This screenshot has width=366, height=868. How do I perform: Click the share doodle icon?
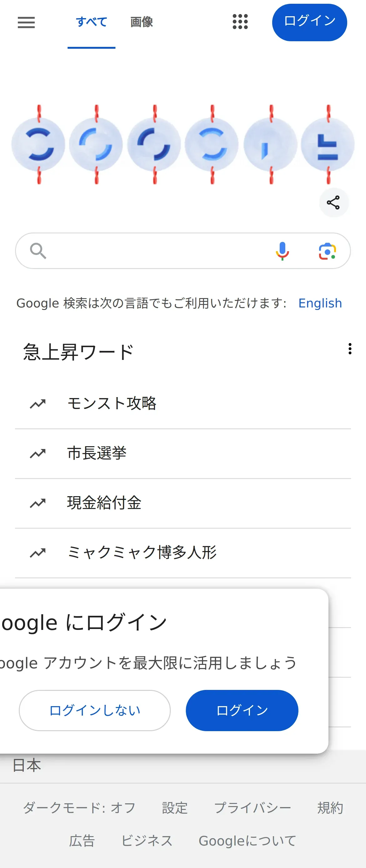(x=333, y=202)
